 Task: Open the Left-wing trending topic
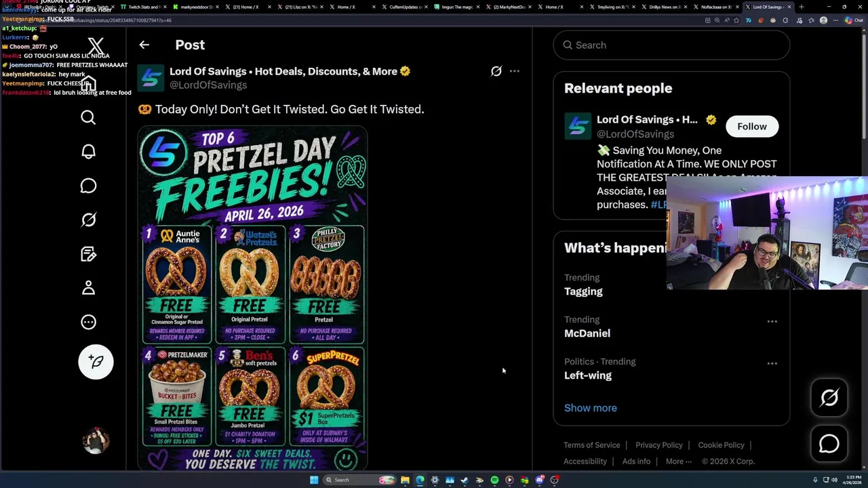(588, 375)
